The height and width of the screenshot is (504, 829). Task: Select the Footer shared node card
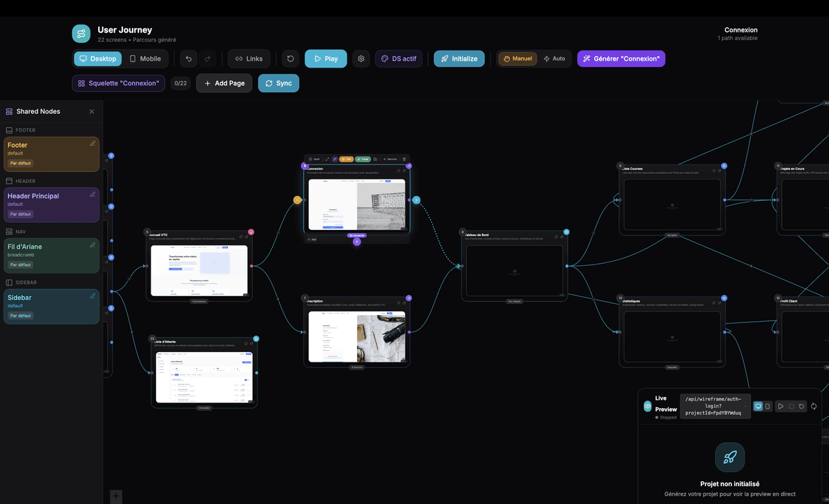51,154
